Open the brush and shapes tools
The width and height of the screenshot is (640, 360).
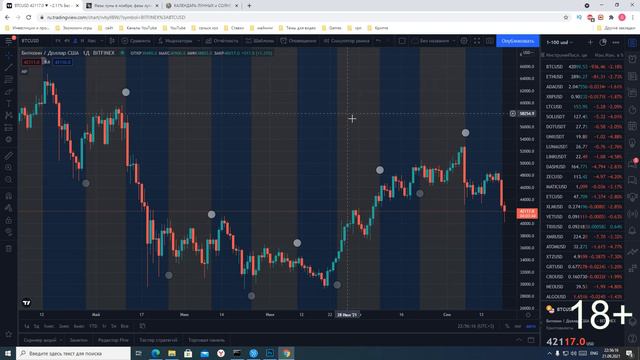(9, 91)
